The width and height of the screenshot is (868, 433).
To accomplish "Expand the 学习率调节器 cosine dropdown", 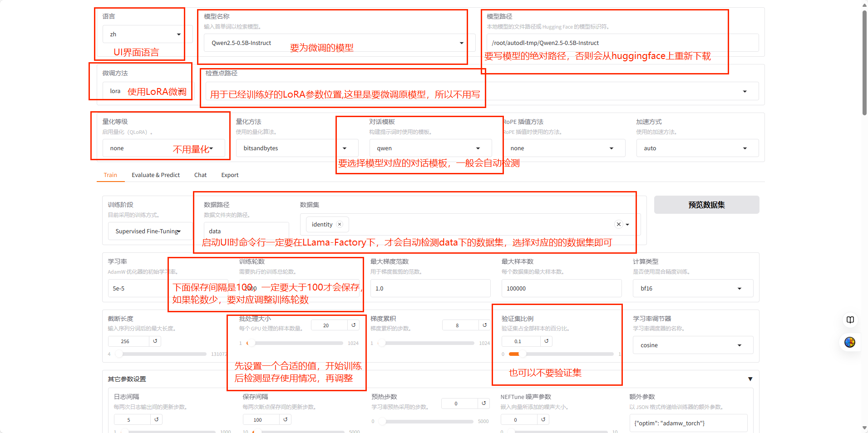I will pos(692,345).
